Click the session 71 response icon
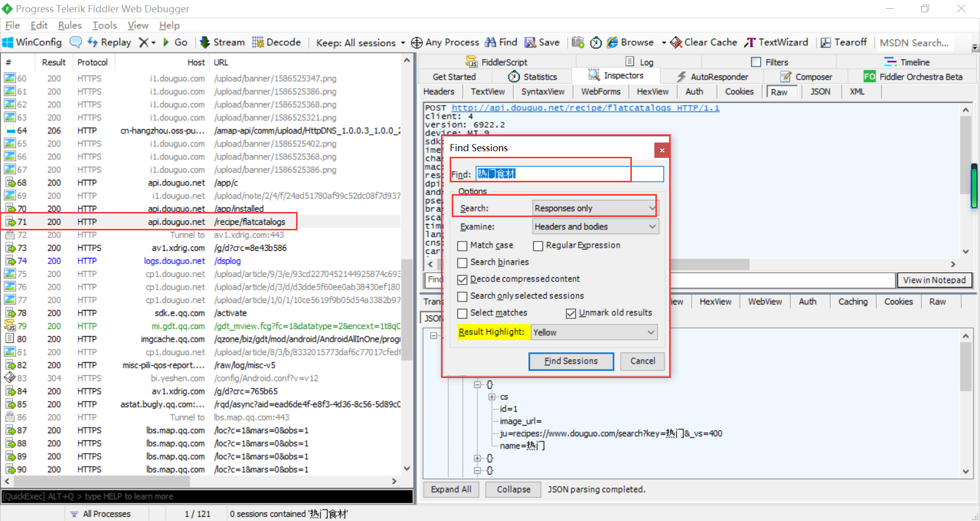This screenshot has width=980, height=521. click(x=10, y=222)
